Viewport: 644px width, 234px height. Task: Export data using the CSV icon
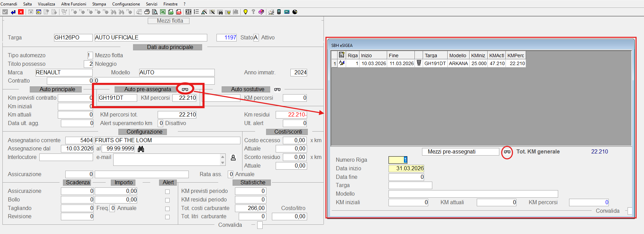coord(171,12)
